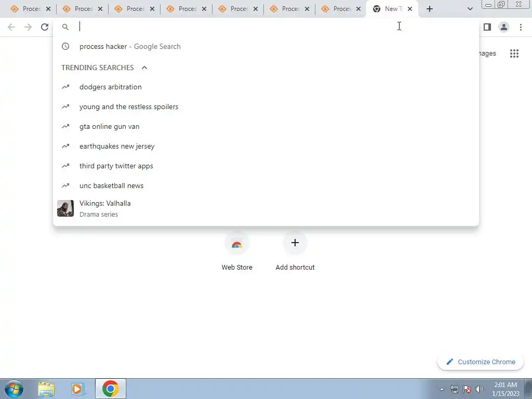Open the taskbar clock showing 2:01 AM

point(506,389)
